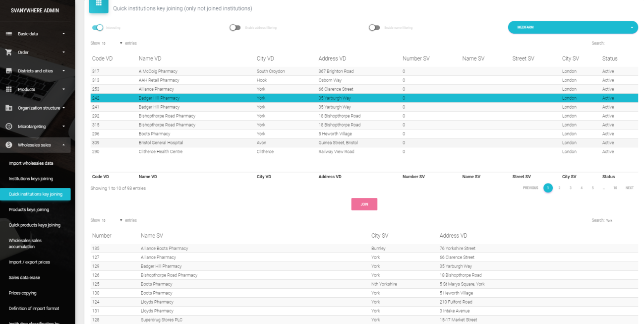Expand the Basic data menu arrow

[63, 34]
